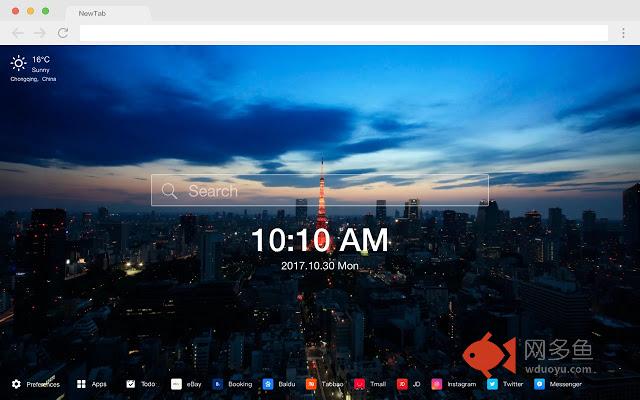640x400 pixels.
Task: Click into the Search box
Action: [320, 190]
